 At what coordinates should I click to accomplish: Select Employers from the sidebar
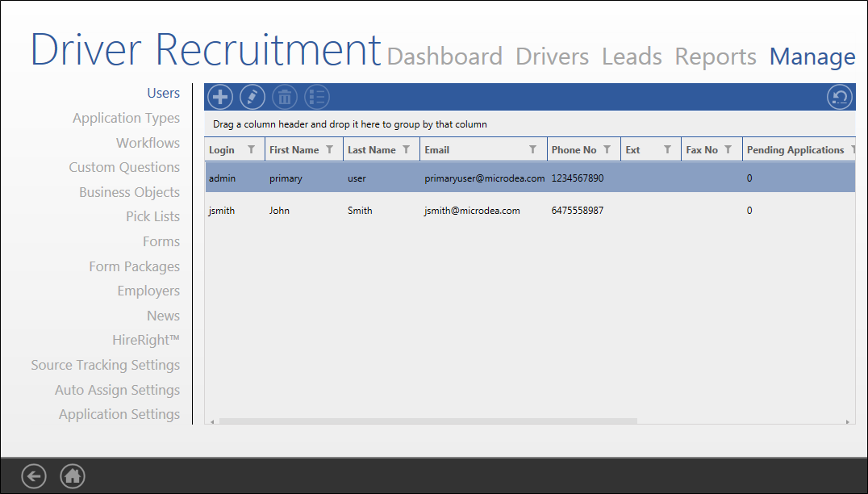tap(148, 291)
